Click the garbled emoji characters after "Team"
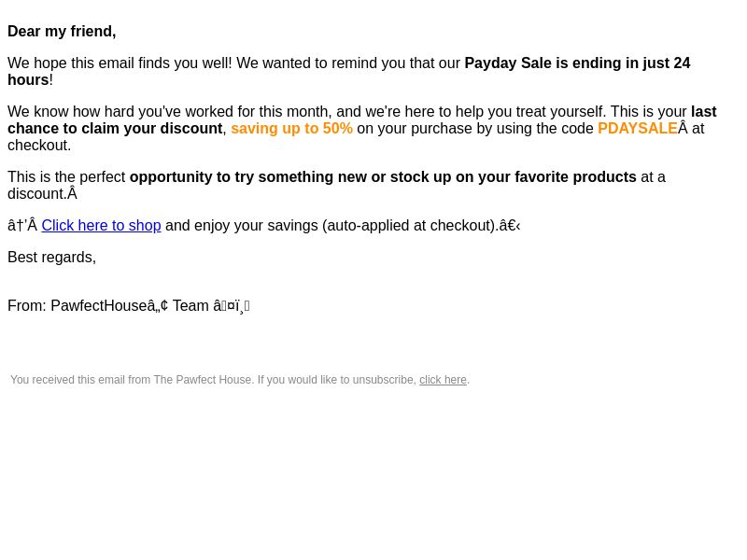 [232, 306]
